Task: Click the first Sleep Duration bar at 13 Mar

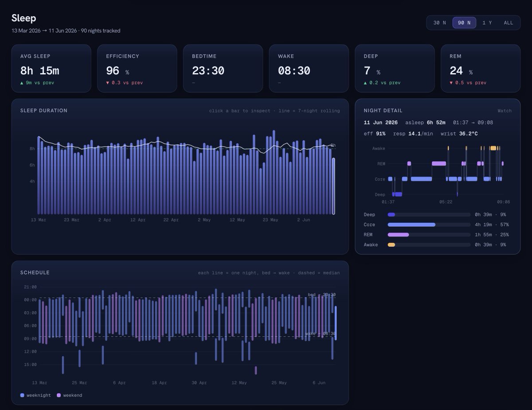Action: (x=39, y=175)
